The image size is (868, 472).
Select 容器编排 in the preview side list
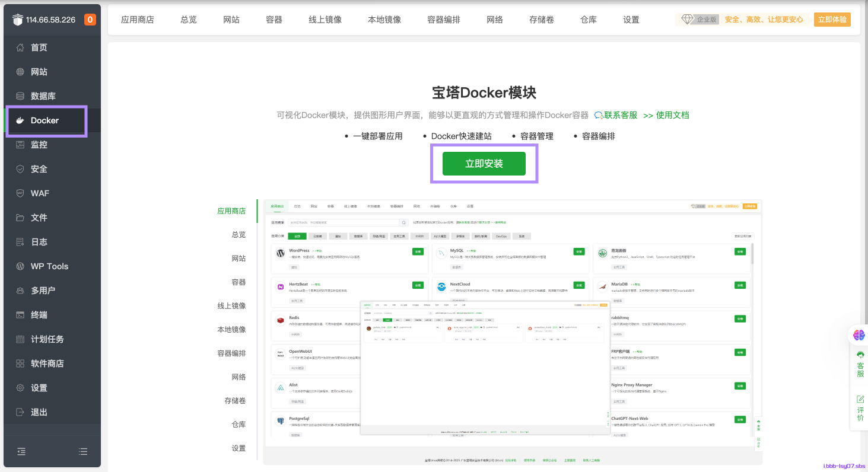pos(231,353)
